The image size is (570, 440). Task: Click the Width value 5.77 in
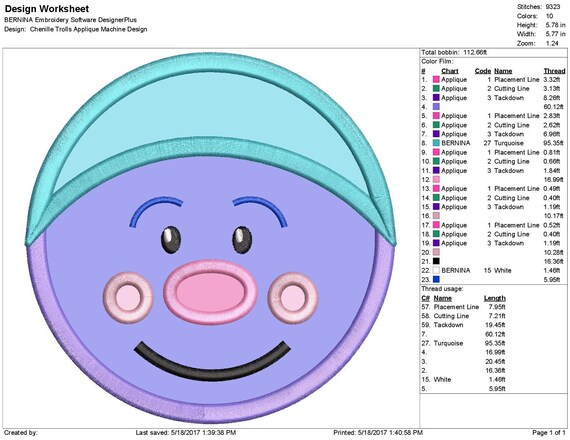click(555, 34)
